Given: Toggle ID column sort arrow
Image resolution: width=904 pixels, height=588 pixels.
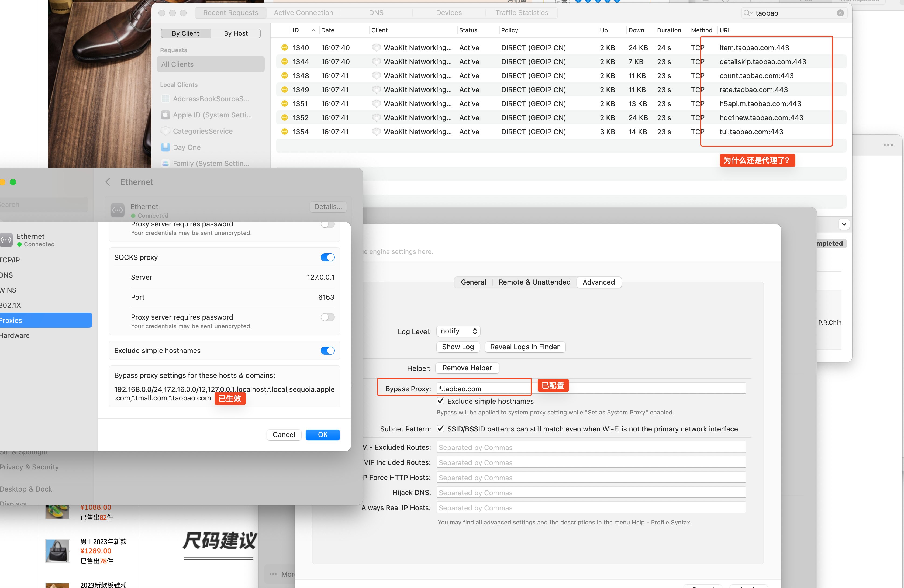Looking at the screenshot, I should pyautogui.click(x=313, y=30).
